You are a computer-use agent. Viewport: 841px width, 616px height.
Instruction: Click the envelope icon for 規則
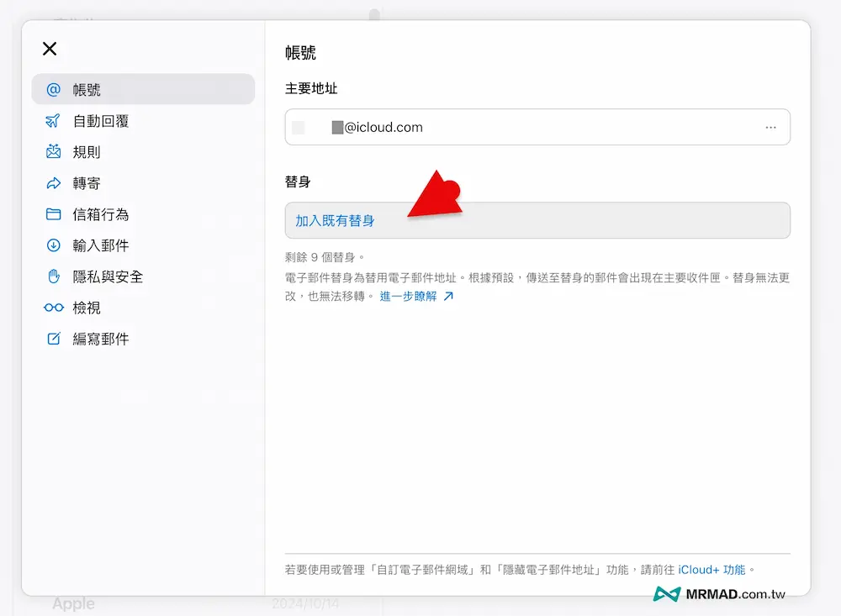[53, 152]
